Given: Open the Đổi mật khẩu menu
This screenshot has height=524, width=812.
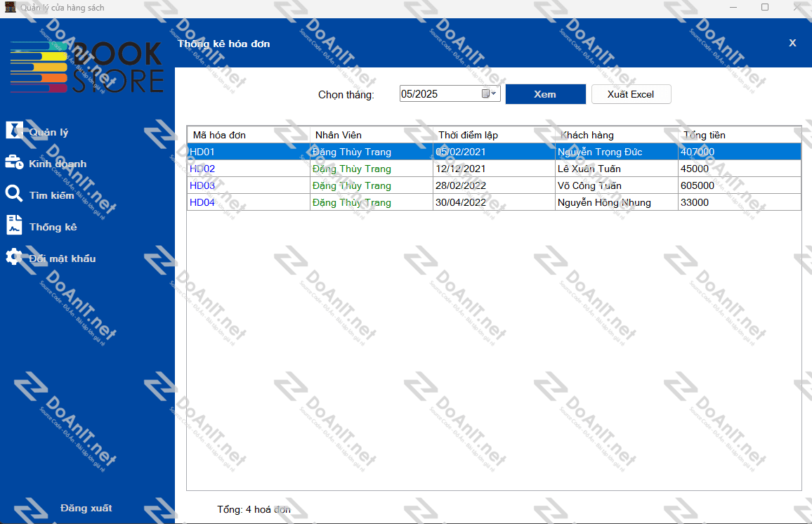Looking at the screenshot, I should click(x=62, y=258).
